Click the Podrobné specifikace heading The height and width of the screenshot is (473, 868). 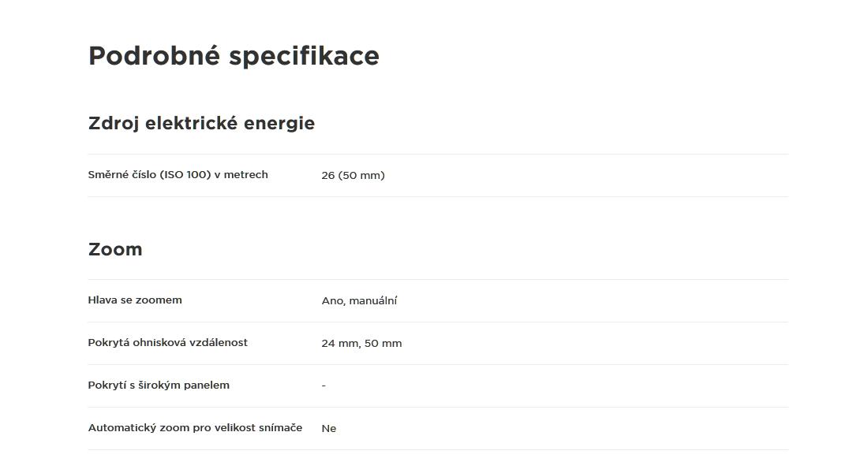point(234,57)
